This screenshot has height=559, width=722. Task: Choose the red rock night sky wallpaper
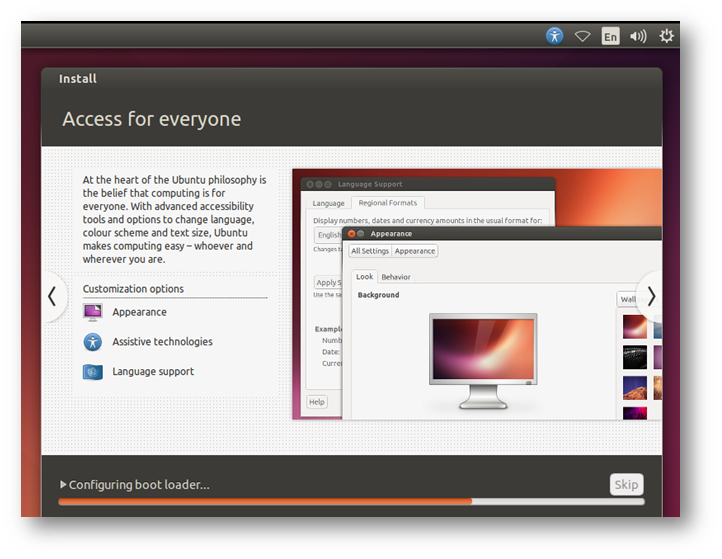(x=635, y=388)
